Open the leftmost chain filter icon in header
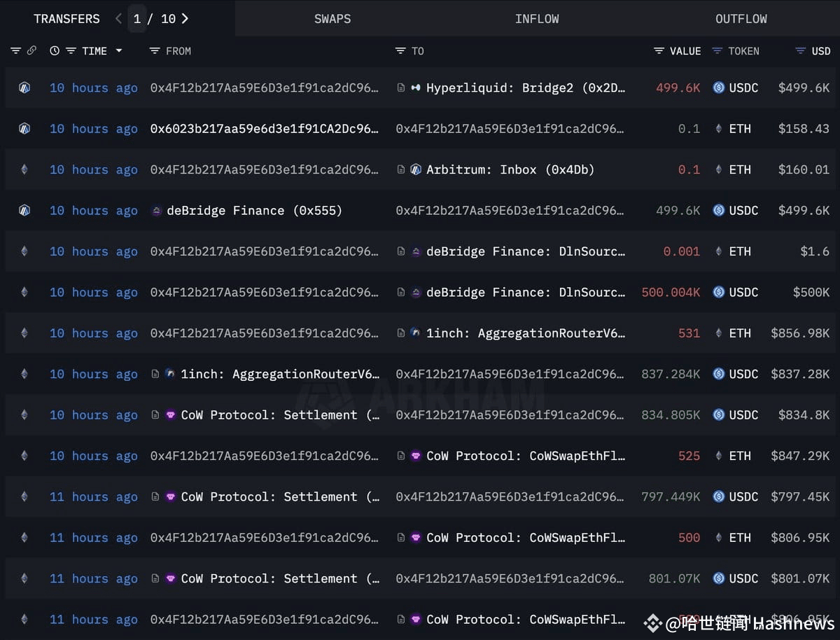Viewport: 840px width, 640px height. (15, 51)
